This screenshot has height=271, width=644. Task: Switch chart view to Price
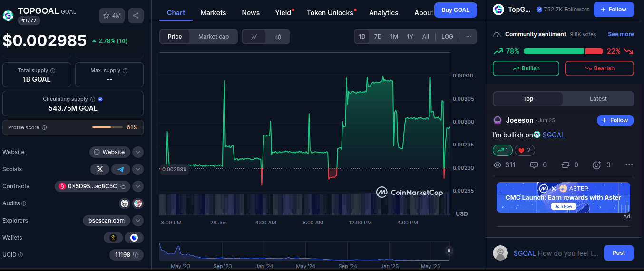pos(175,37)
